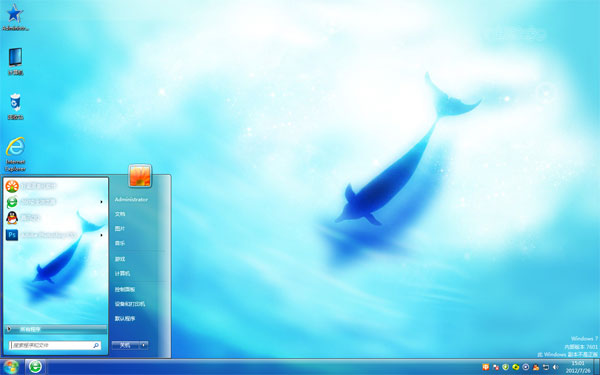This screenshot has height=375, width=600.
Task: Open 文档 (Documents) in Start menu
Action: [120, 214]
